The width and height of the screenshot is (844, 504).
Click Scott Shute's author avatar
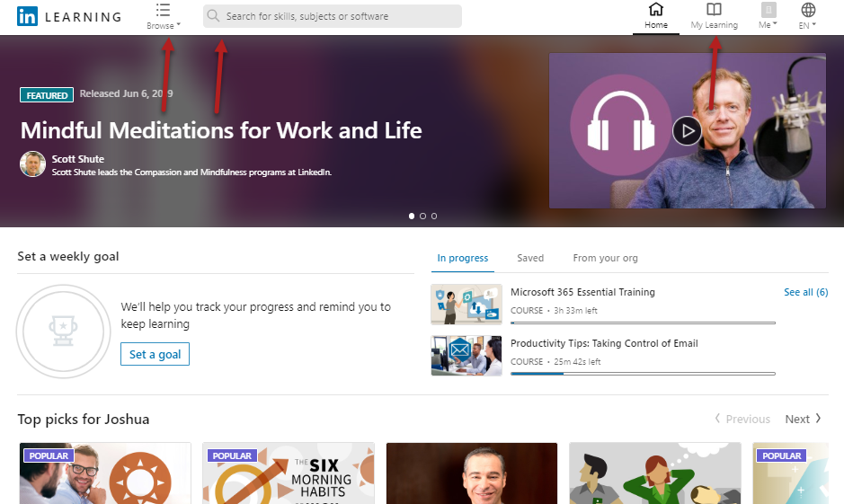[32, 164]
